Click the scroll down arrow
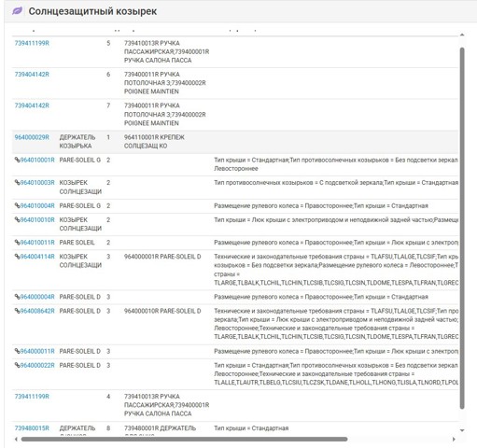The height and width of the screenshot is (448, 477). (462, 430)
